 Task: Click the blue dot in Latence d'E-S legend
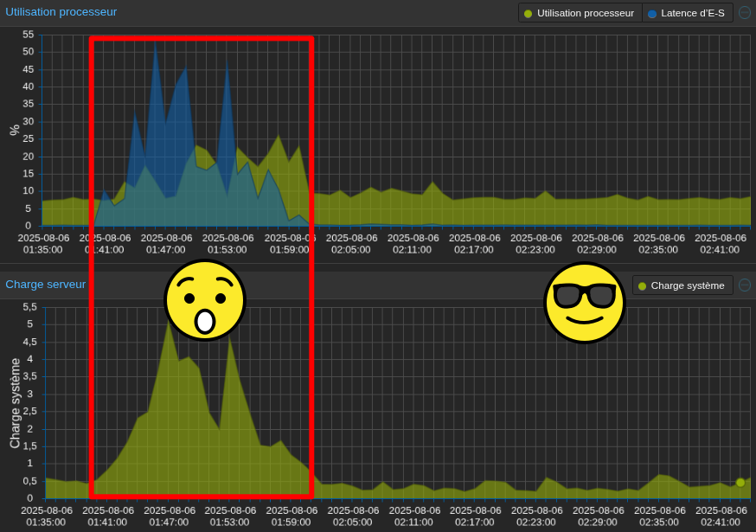click(652, 14)
